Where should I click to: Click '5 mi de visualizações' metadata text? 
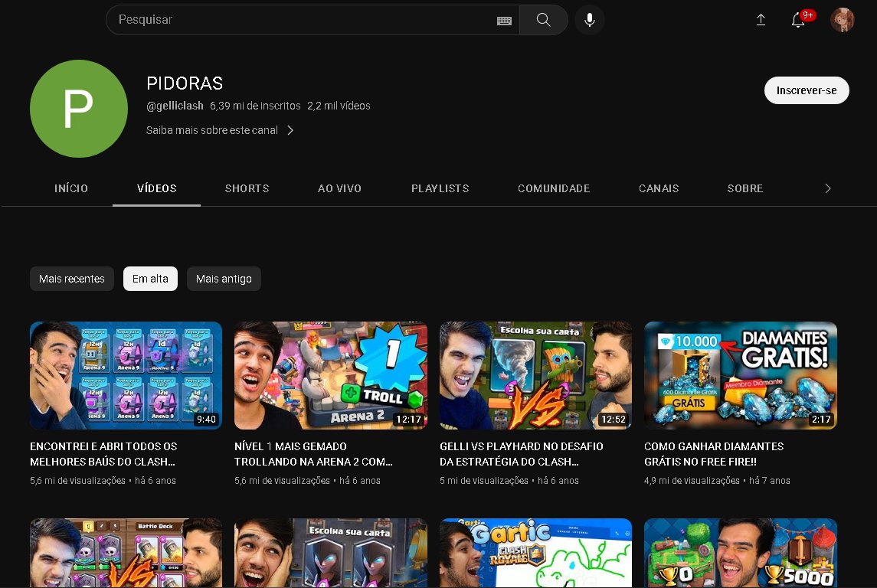(x=484, y=481)
